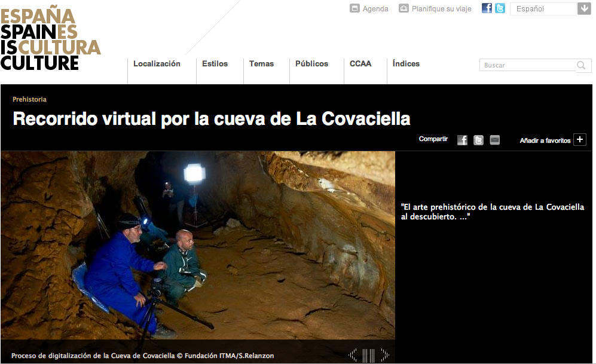Share via gray Twitter icon beside Compartir
The image size is (596, 364).
[x=478, y=140]
